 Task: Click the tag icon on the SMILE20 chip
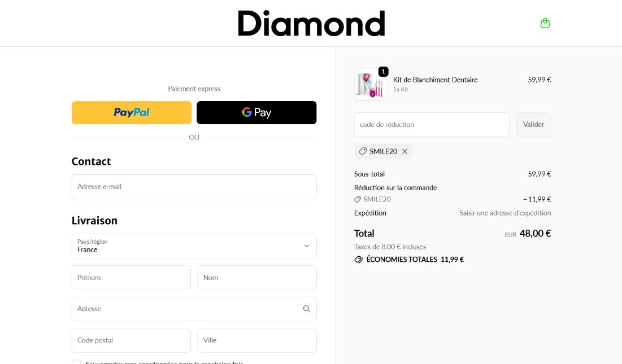click(x=362, y=151)
